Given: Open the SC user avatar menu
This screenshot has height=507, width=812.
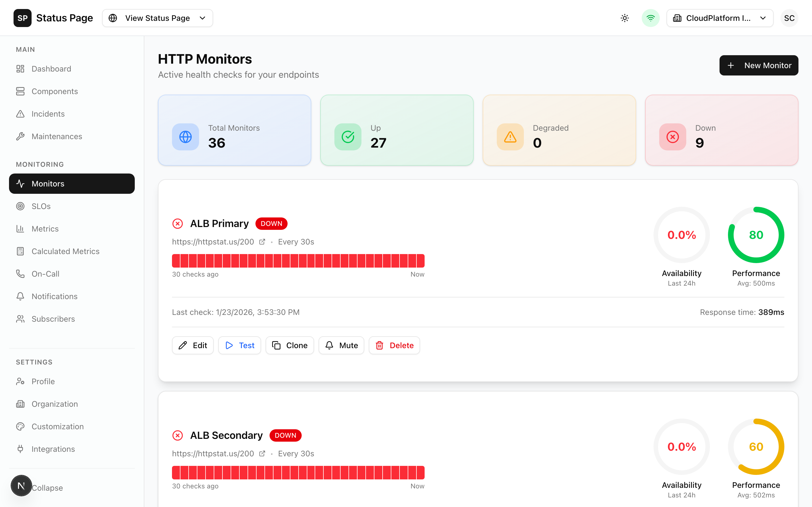Looking at the screenshot, I should pos(789,18).
